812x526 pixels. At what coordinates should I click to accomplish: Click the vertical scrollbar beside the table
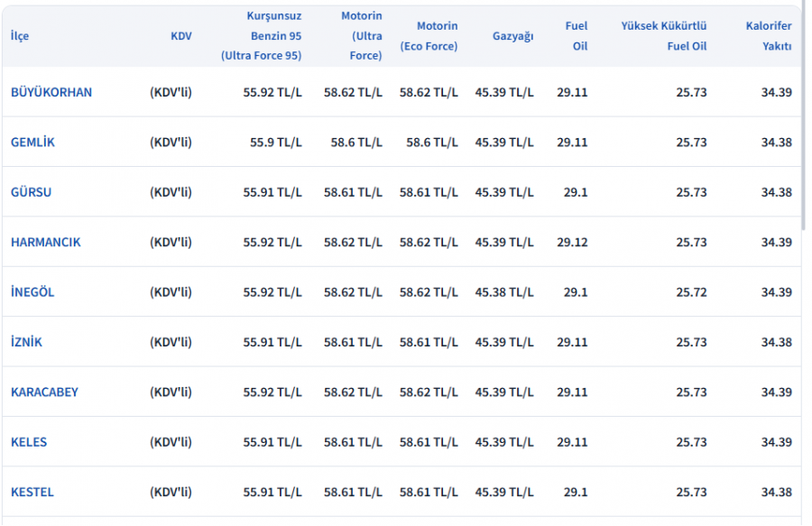[803, 117]
